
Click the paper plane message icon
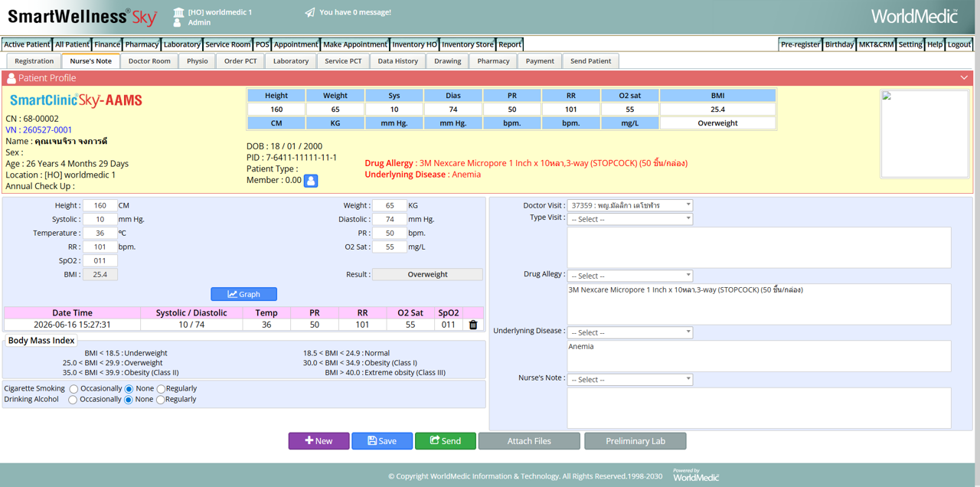point(309,12)
